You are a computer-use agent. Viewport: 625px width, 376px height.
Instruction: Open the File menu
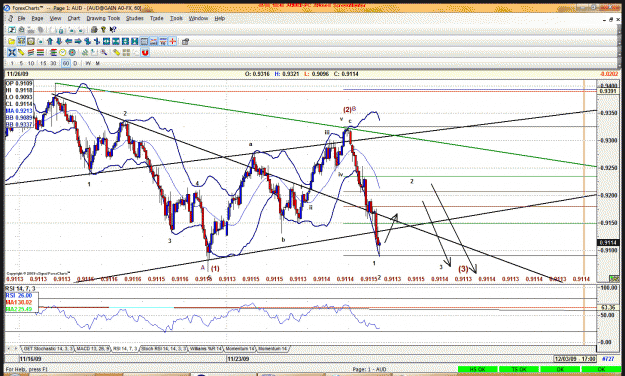tap(21, 18)
